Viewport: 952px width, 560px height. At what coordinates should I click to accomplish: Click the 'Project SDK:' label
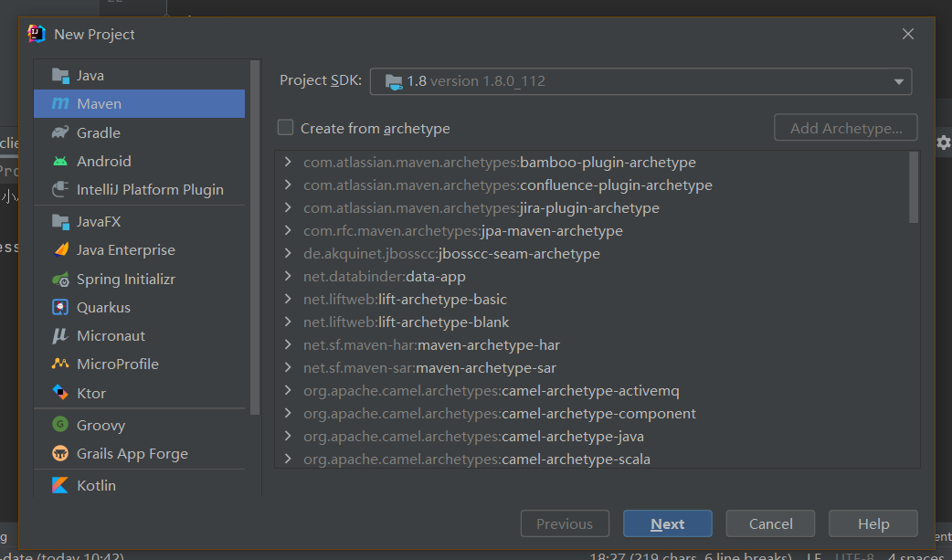pos(321,80)
